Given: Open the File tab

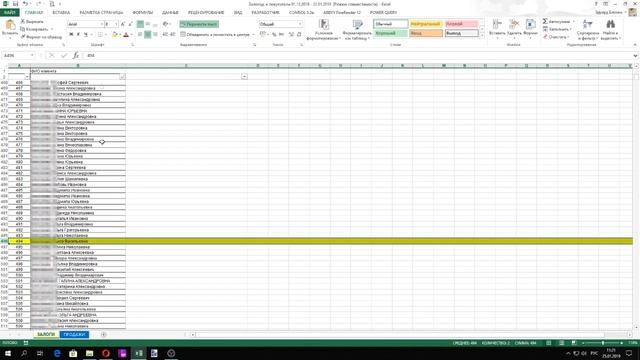Looking at the screenshot, I should coord(9,13).
